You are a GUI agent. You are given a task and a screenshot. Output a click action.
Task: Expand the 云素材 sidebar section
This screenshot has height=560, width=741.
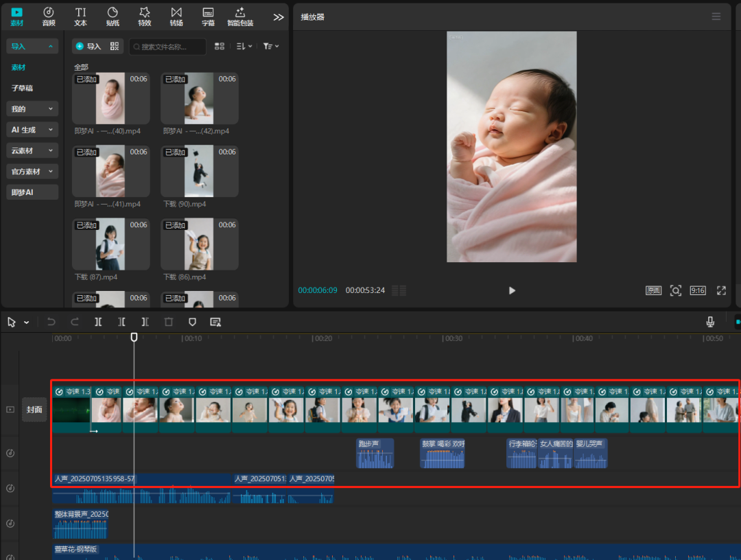point(32,150)
